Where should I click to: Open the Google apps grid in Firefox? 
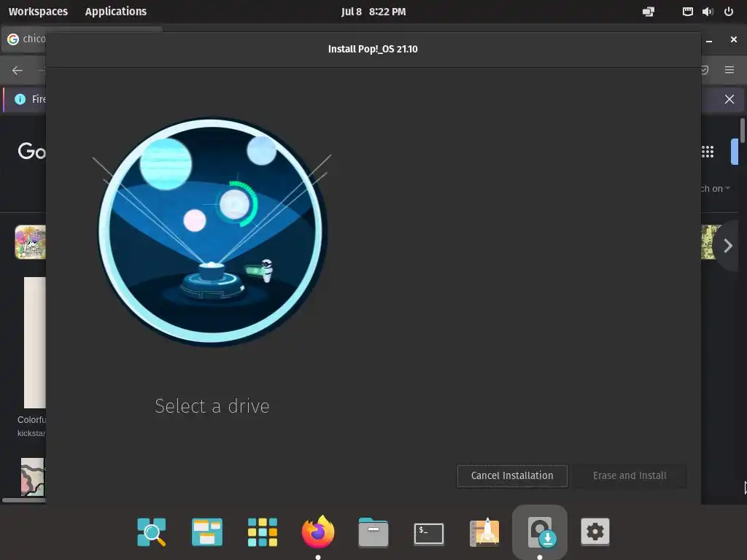point(708,152)
